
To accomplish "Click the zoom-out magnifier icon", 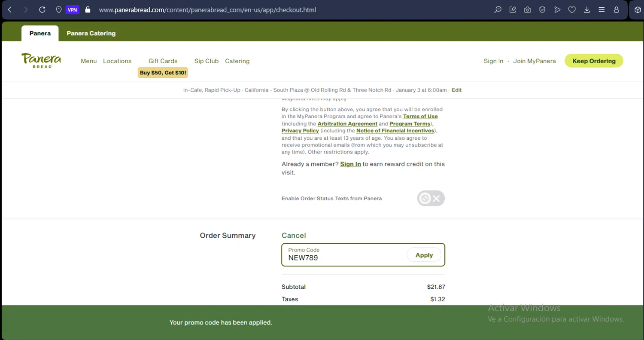I will (498, 9).
